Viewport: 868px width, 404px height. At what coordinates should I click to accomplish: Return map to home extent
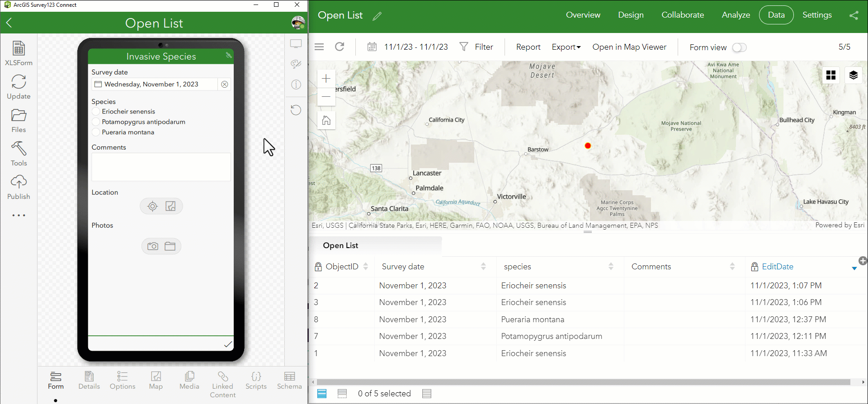(326, 120)
